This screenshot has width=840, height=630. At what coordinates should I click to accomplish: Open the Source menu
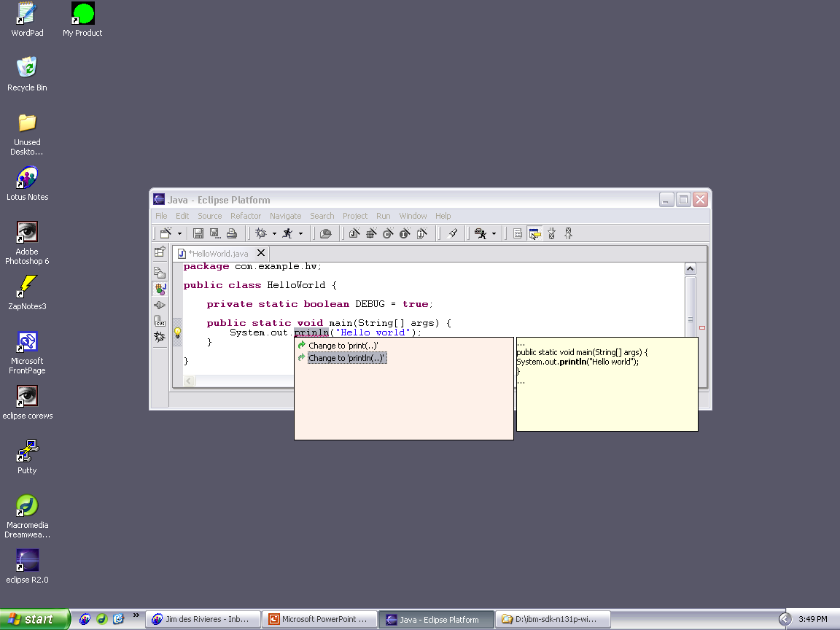209,216
